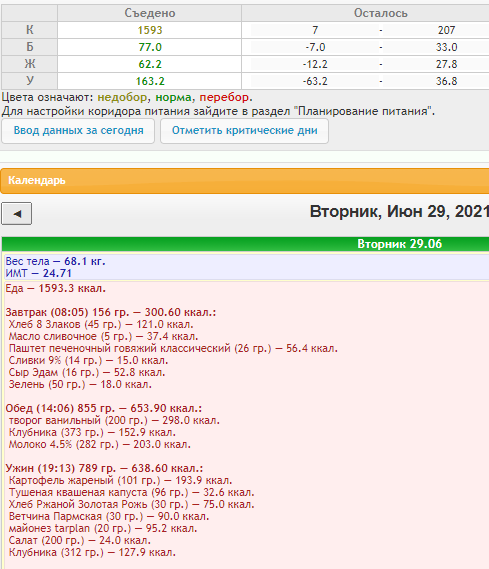Click the 'Вес тела — 68.1 кг.' entry
The image size is (489, 569).
(55, 261)
